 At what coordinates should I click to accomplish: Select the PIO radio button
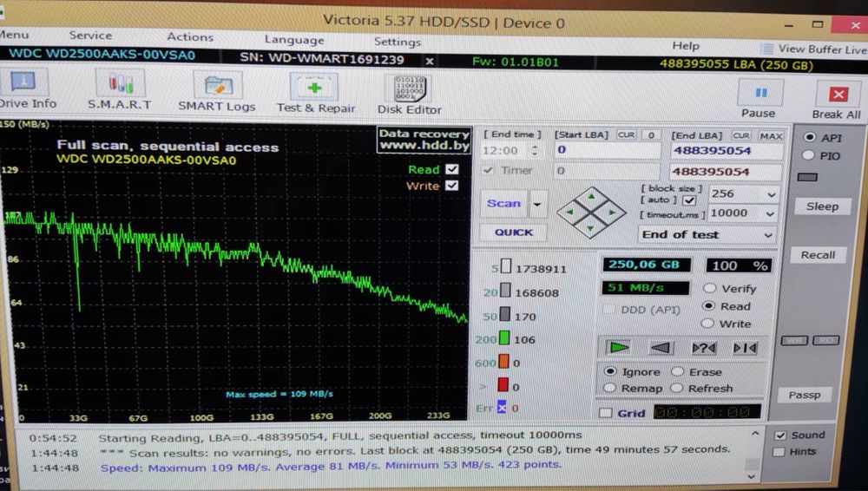pyautogui.click(x=808, y=155)
